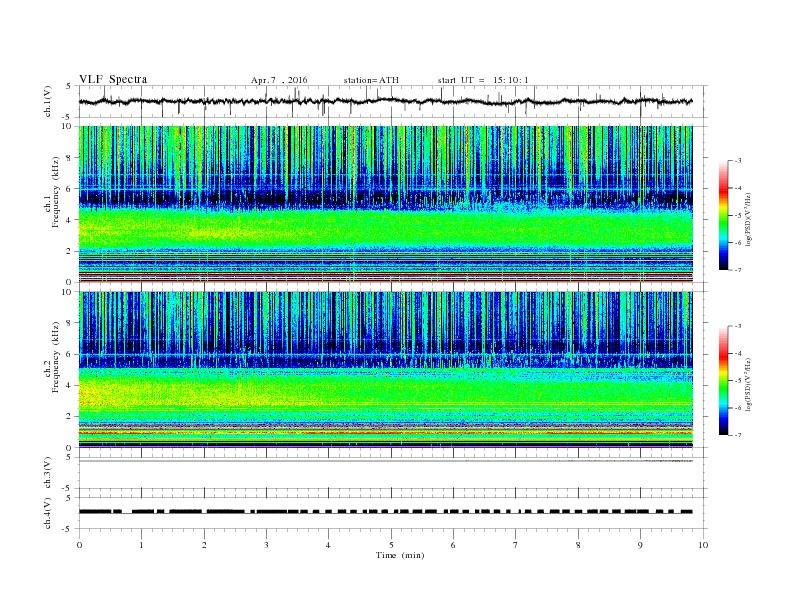Click the "-7" tick on ch.2 color bar
Viewport: 792px width, 612px height.
coord(737,435)
